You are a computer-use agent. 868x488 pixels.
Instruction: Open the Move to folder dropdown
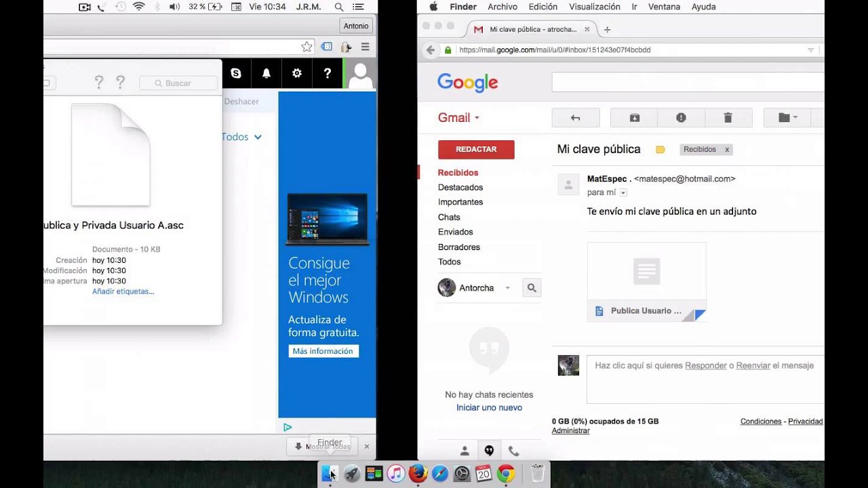(788, 117)
